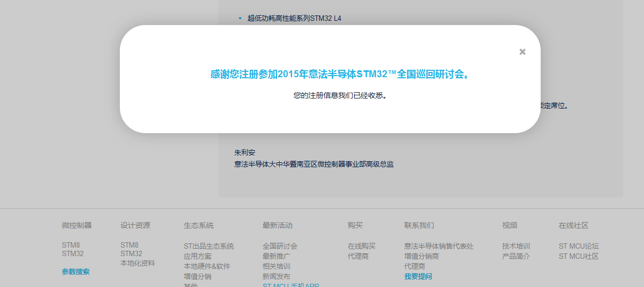The width and height of the screenshot is (644, 287).
Task: Open the 产品简介 link
Action: [516, 257]
